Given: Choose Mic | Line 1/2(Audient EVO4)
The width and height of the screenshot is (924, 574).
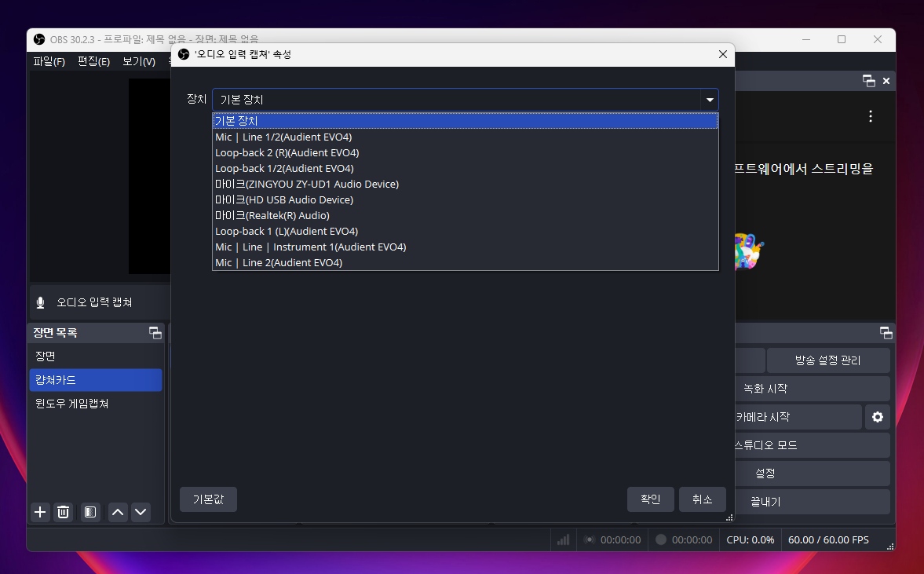Looking at the screenshot, I should coord(466,137).
